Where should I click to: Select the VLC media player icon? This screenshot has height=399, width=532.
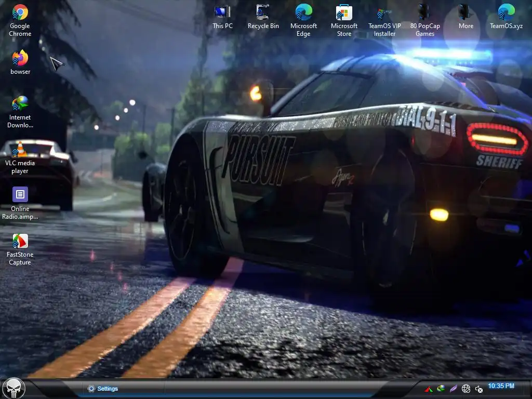[20, 158]
